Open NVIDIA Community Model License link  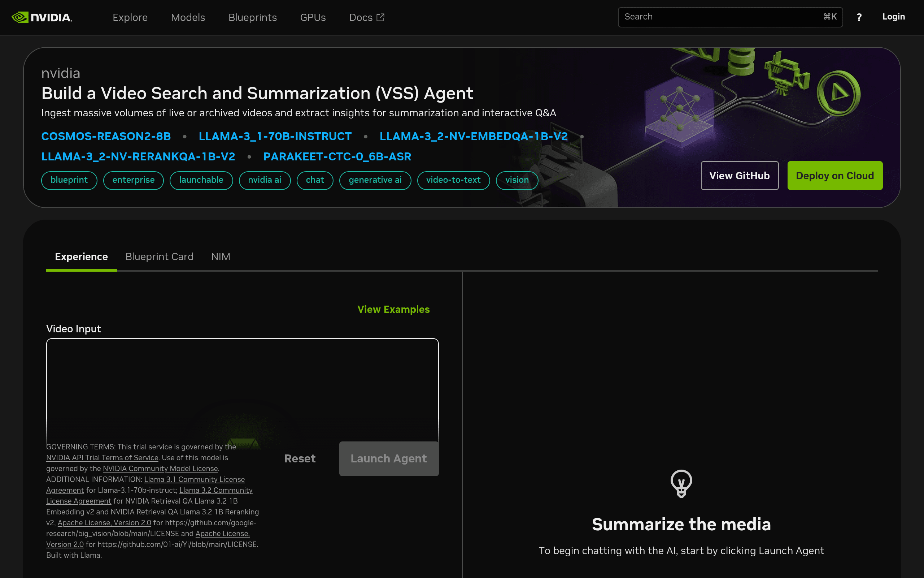coord(160,468)
